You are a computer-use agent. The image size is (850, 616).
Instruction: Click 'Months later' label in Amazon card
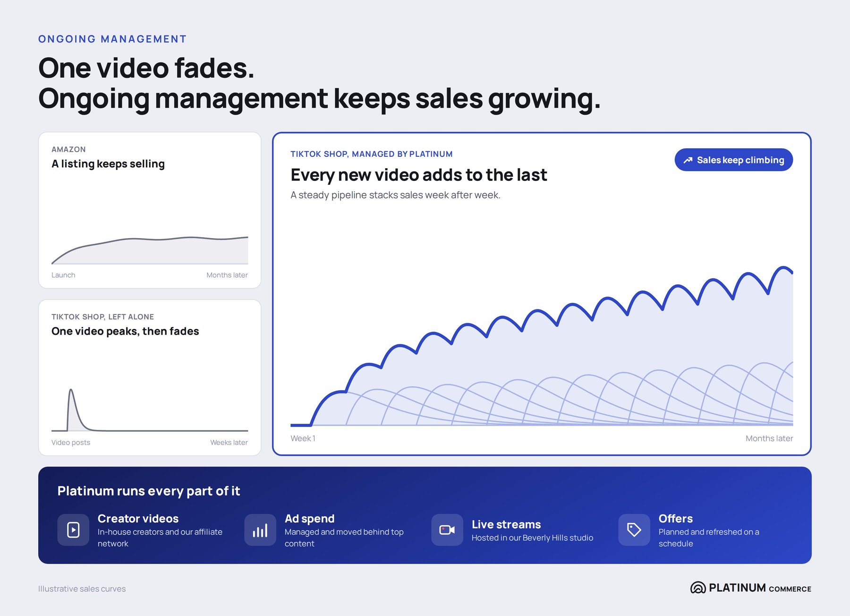coord(227,275)
